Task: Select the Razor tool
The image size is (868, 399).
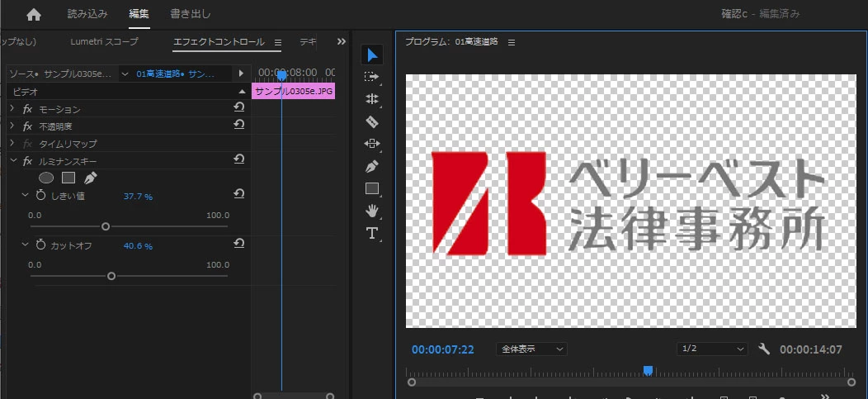Action: point(371,121)
